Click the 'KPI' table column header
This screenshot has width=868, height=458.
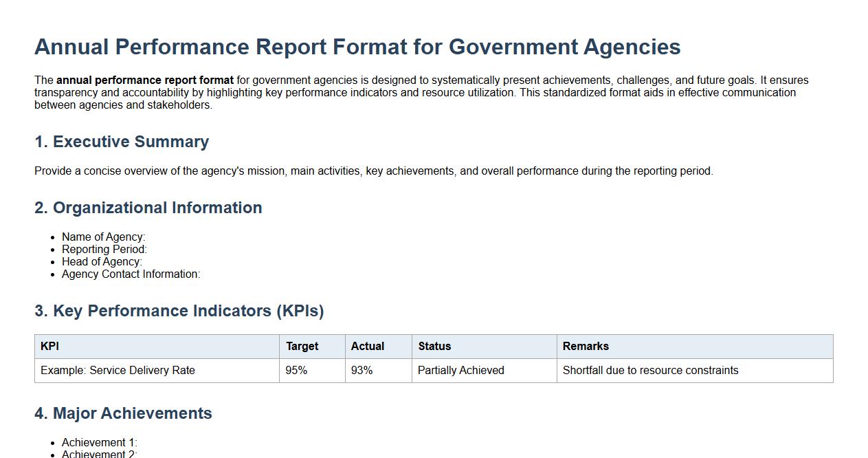[x=47, y=347]
